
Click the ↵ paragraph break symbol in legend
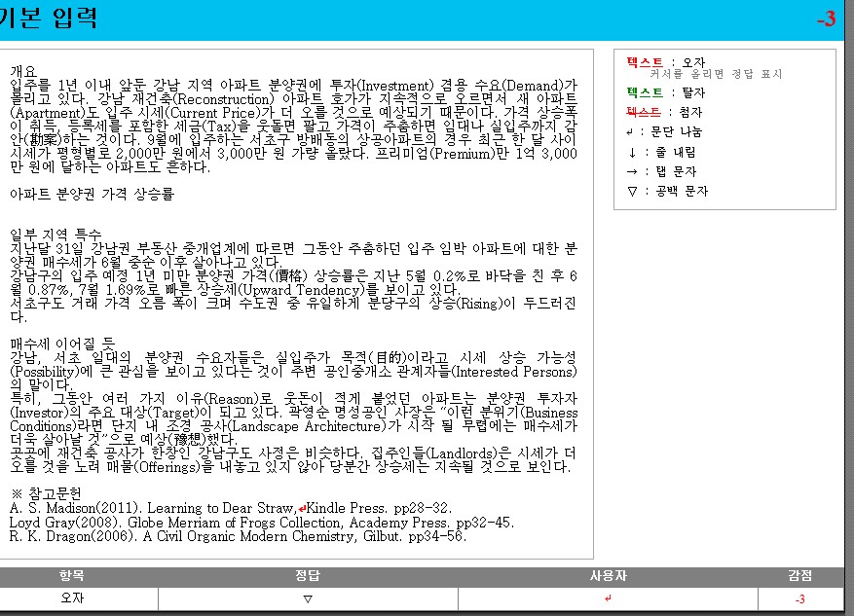coord(630,132)
